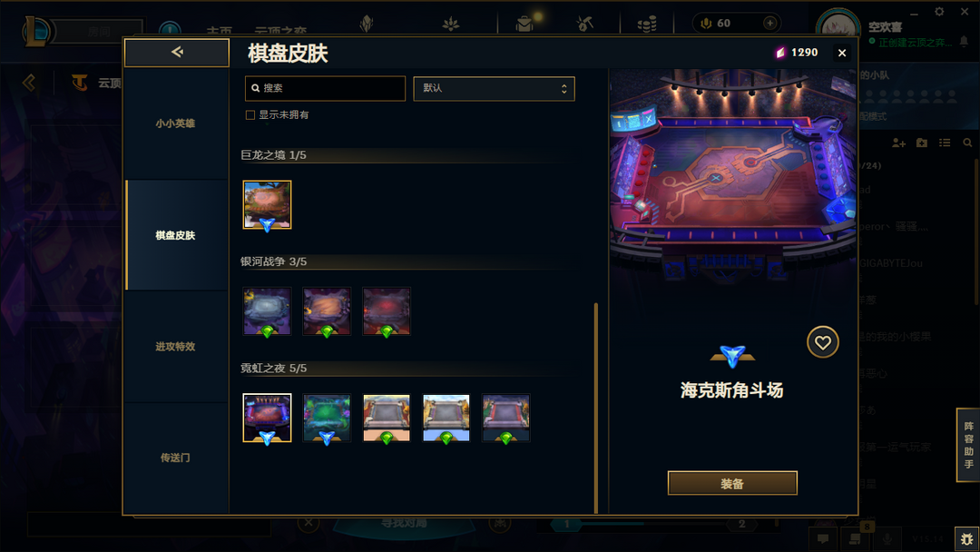Switch to the 进攻特效 tab
The image size is (980, 552).
176,346
